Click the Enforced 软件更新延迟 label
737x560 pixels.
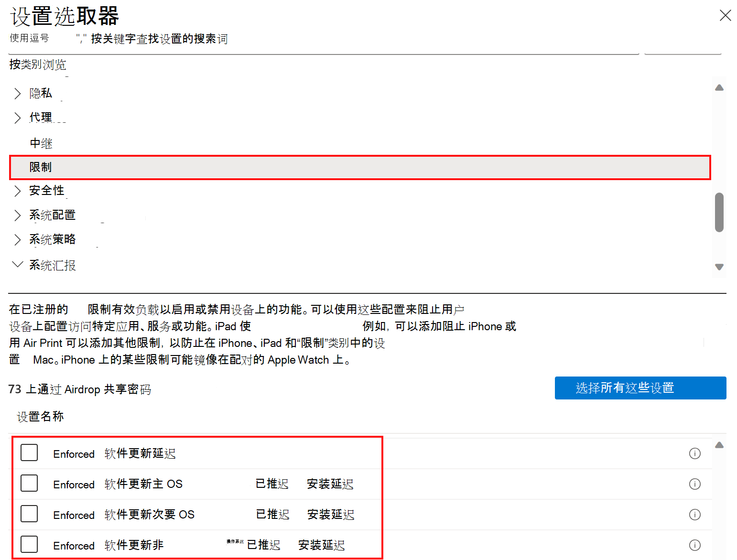114,453
